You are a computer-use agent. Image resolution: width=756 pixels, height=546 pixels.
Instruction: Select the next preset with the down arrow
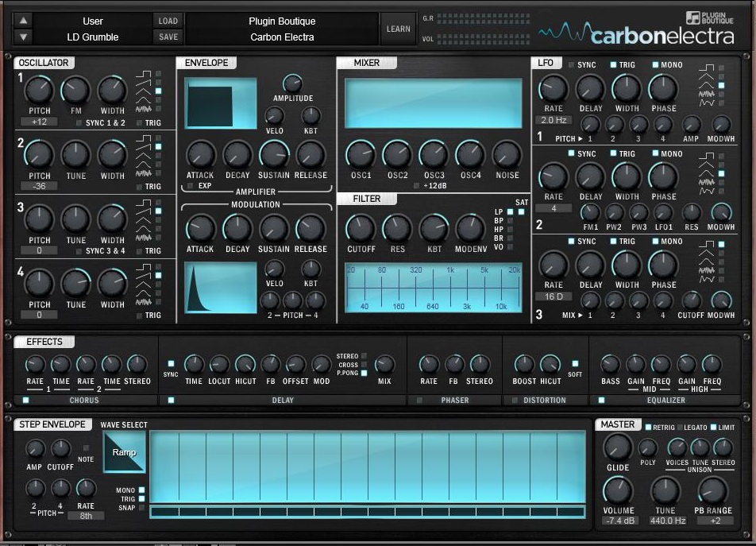(x=23, y=37)
